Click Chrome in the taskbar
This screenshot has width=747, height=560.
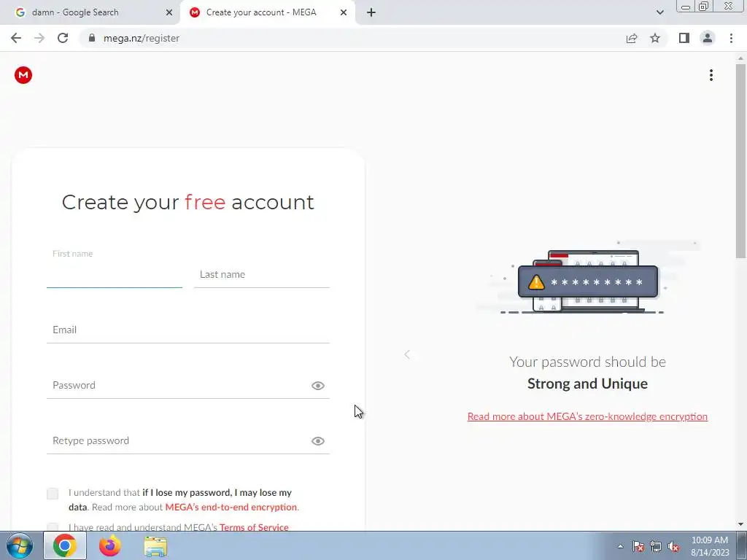[x=65, y=545]
